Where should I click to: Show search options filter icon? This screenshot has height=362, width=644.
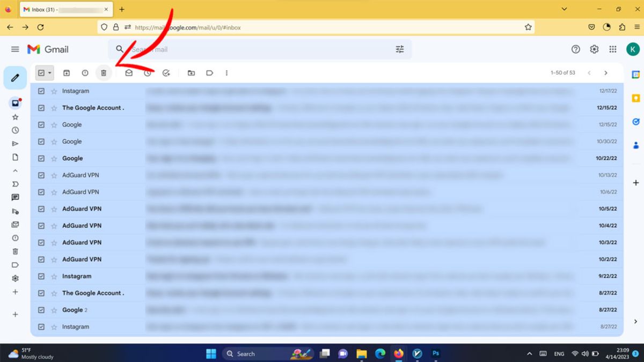[400, 49]
